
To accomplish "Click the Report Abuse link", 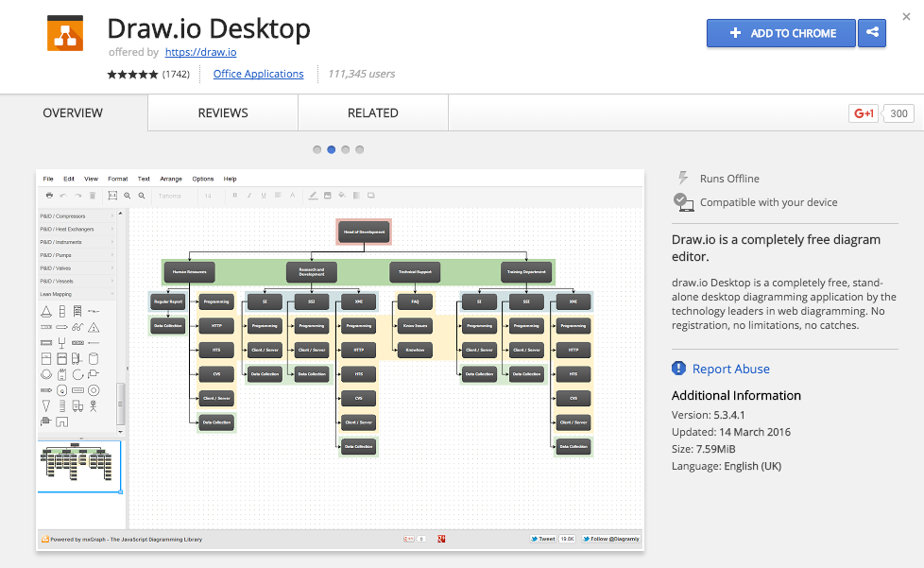I will click(x=730, y=369).
